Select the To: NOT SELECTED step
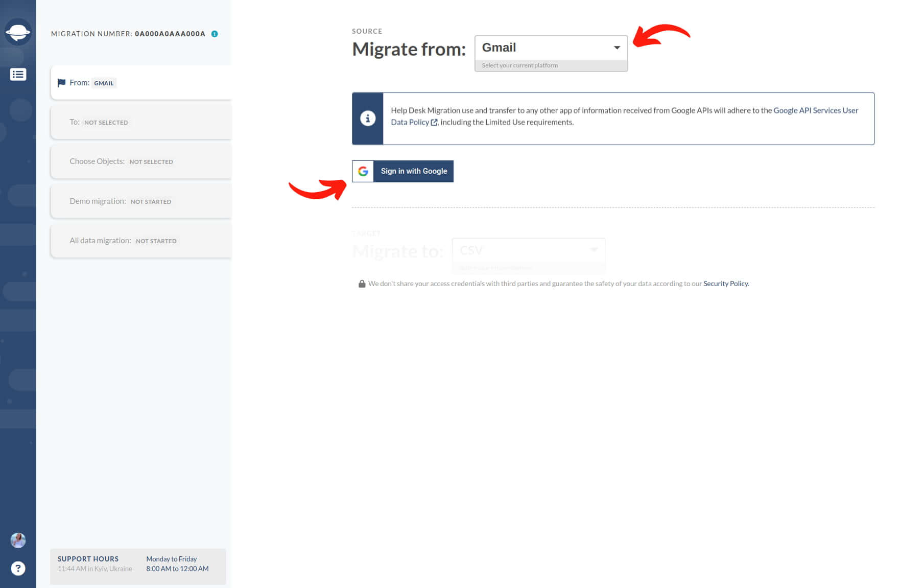Screen dimensions: 901x588 pyautogui.click(x=141, y=122)
